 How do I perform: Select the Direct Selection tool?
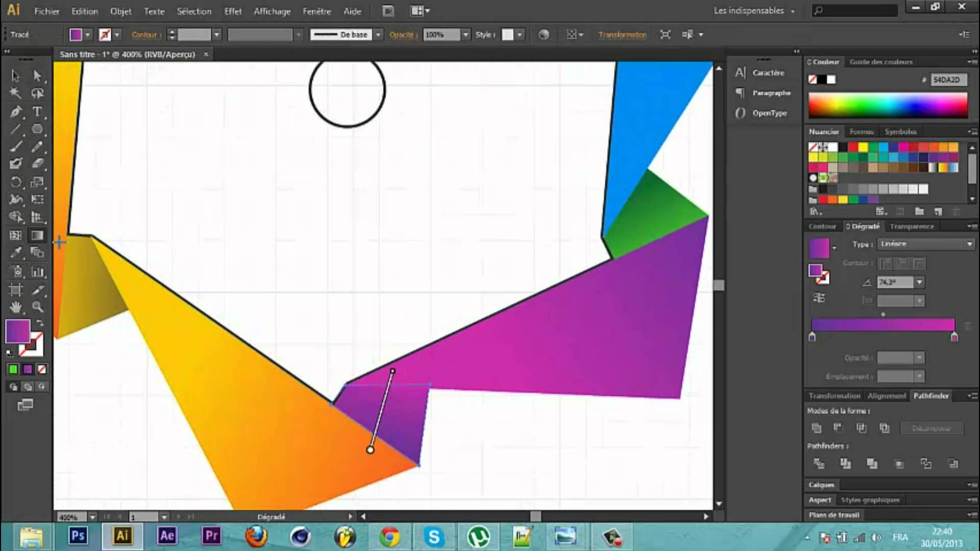[37, 74]
